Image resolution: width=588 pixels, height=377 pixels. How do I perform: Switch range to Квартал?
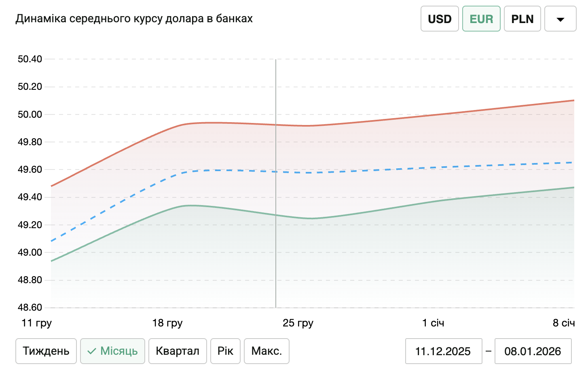[x=178, y=351]
